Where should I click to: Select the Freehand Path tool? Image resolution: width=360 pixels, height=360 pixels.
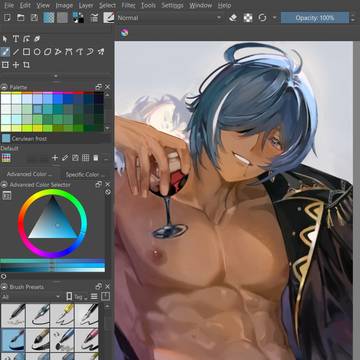pyautogui.click(x=79, y=52)
